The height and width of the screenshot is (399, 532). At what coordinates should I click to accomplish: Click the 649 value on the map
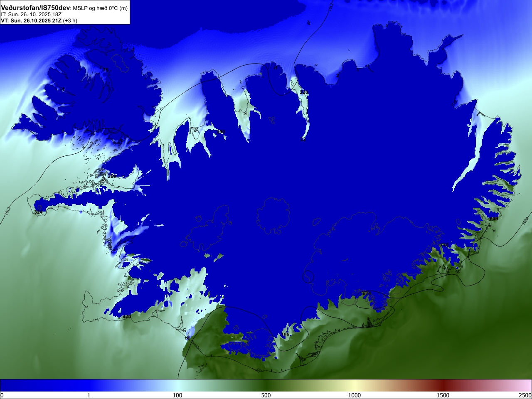pyautogui.click(x=493, y=219)
